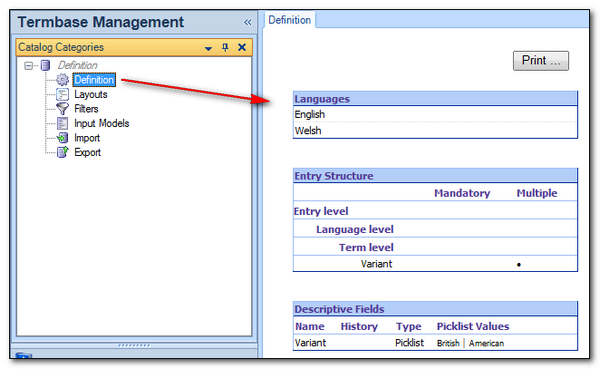Image resolution: width=600 pixels, height=369 pixels.
Task: Click the Catalog Categories panel title
Action: click(x=61, y=47)
